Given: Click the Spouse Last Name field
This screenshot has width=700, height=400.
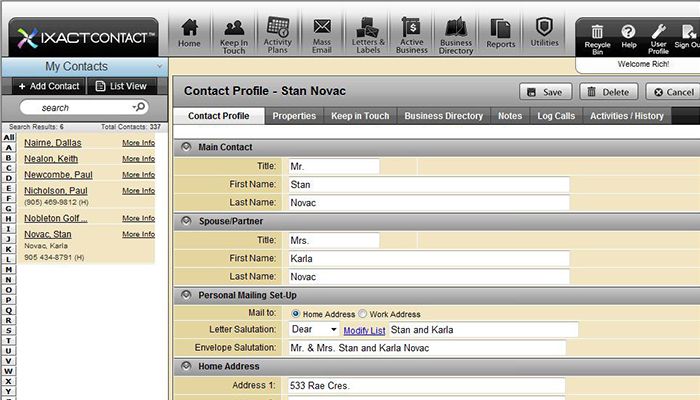Looking at the screenshot, I should pyautogui.click(x=429, y=277).
